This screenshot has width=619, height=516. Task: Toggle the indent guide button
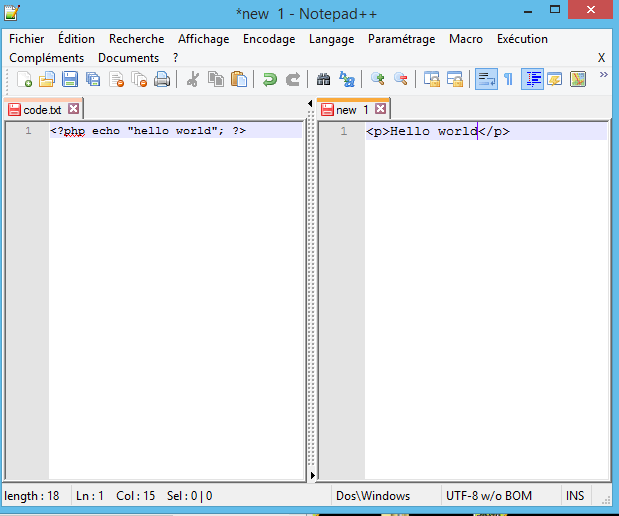(532, 80)
